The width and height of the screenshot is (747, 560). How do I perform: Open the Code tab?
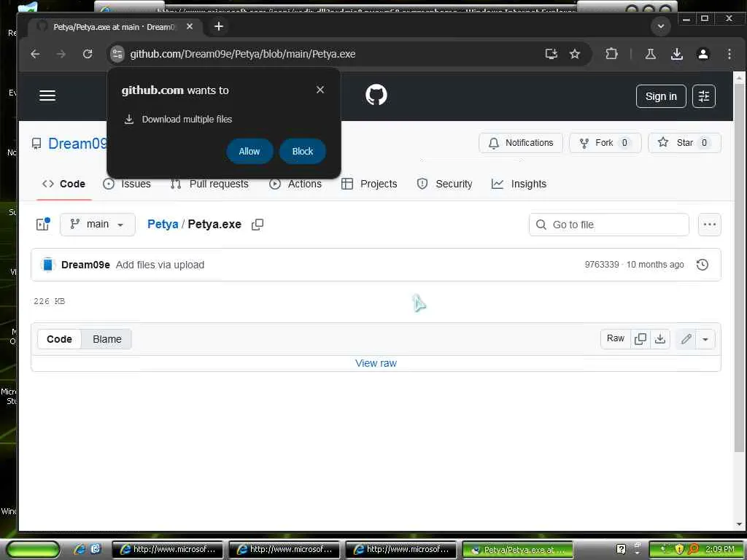coord(63,184)
